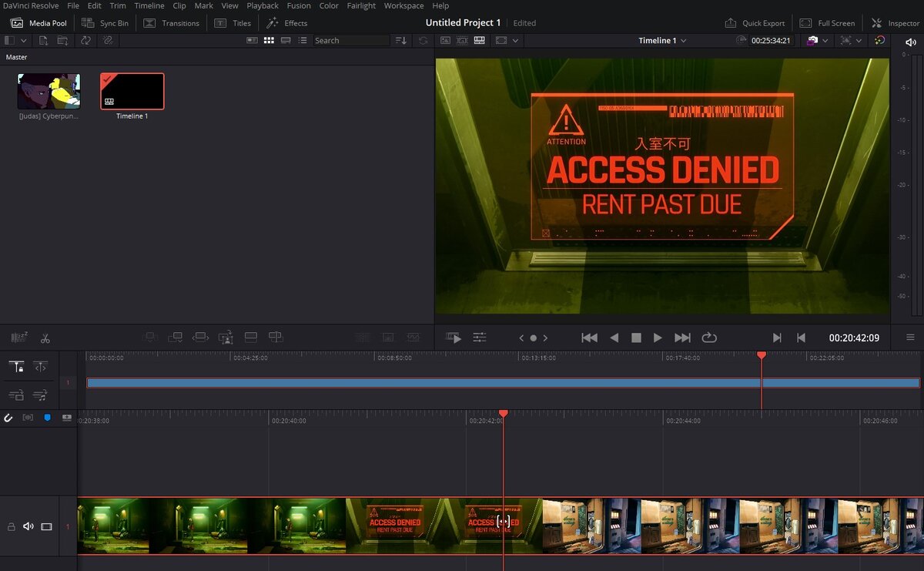Open the Fairlight menu
The height and width of the screenshot is (571, 924).
point(361,5)
